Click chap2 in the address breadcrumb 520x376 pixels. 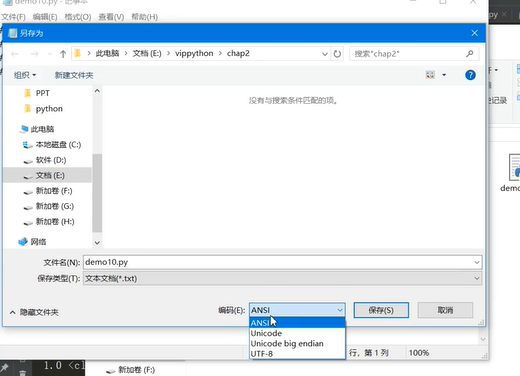[238, 54]
